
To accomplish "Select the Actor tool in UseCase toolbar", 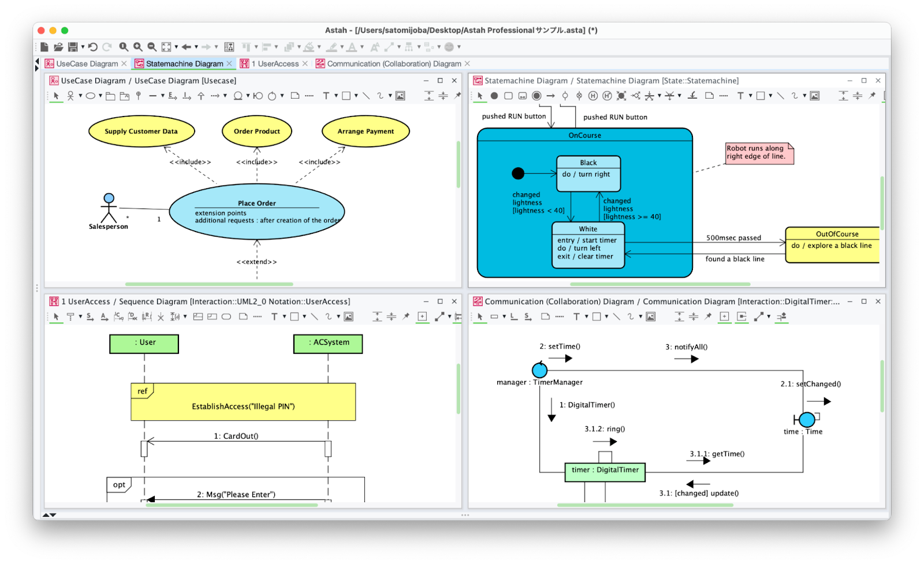I will 70,96.
